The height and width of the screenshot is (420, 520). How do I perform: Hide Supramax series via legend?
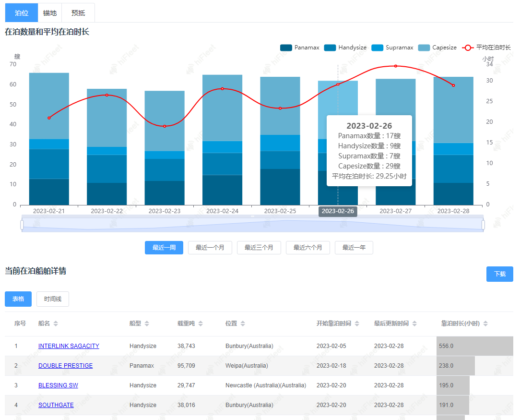(392, 48)
